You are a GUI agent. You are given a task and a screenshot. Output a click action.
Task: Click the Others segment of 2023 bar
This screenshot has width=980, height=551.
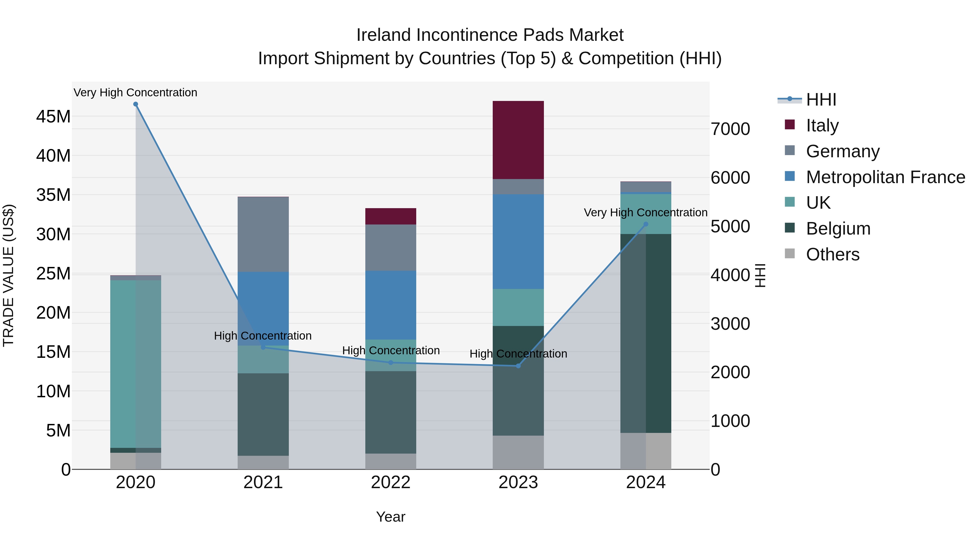(518, 453)
